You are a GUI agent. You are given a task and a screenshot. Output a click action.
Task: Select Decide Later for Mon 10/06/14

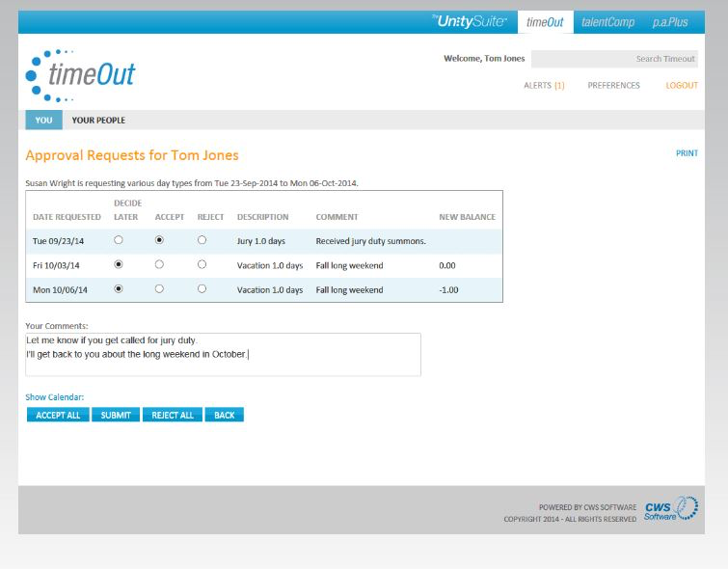pyautogui.click(x=119, y=288)
